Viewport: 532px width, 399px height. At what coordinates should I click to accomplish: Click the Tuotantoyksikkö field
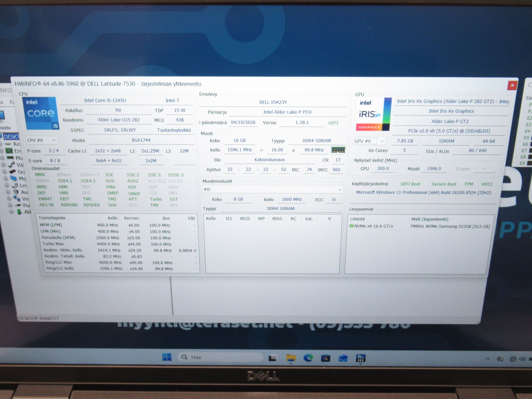(174, 130)
